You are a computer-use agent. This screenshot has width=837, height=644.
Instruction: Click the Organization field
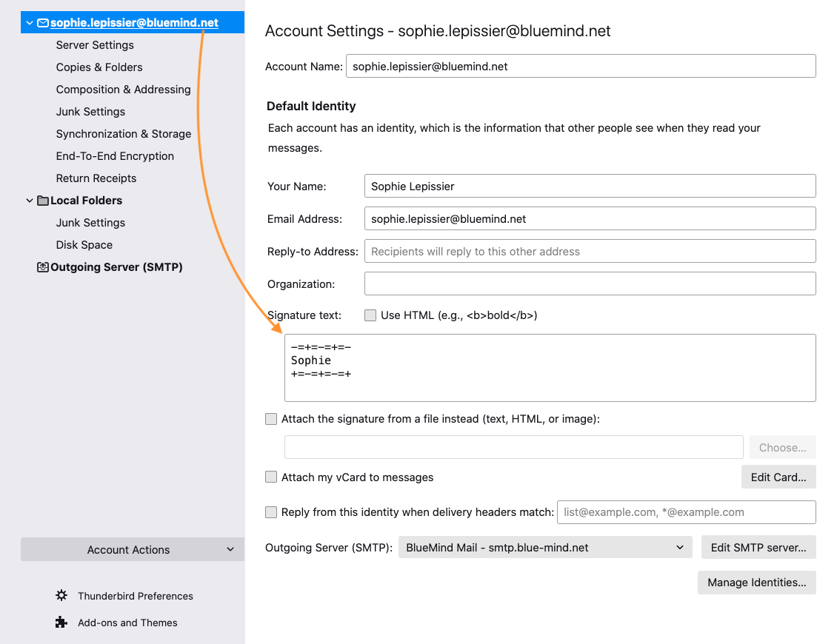[590, 284]
